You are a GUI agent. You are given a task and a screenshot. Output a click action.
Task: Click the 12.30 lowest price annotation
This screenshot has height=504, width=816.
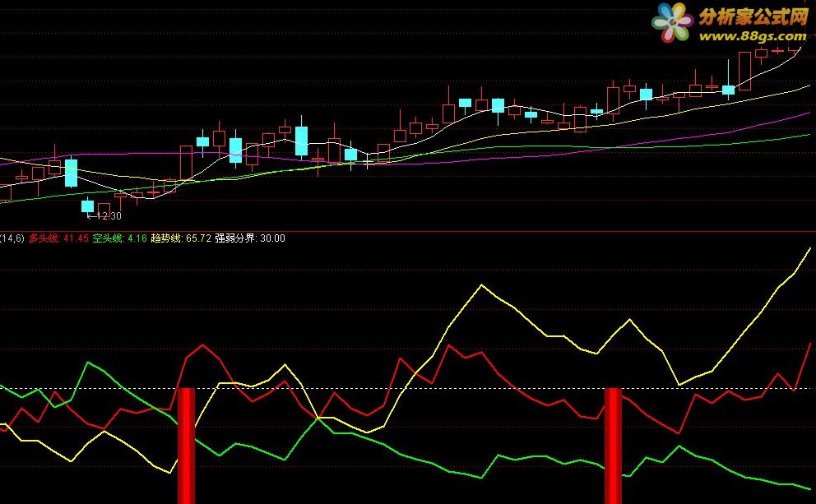click(x=104, y=216)
